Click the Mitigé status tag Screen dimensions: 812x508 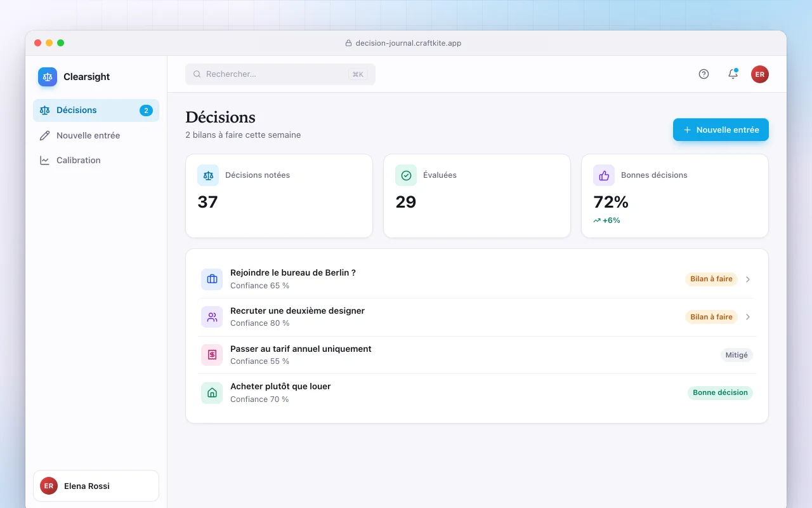[737, 355]
